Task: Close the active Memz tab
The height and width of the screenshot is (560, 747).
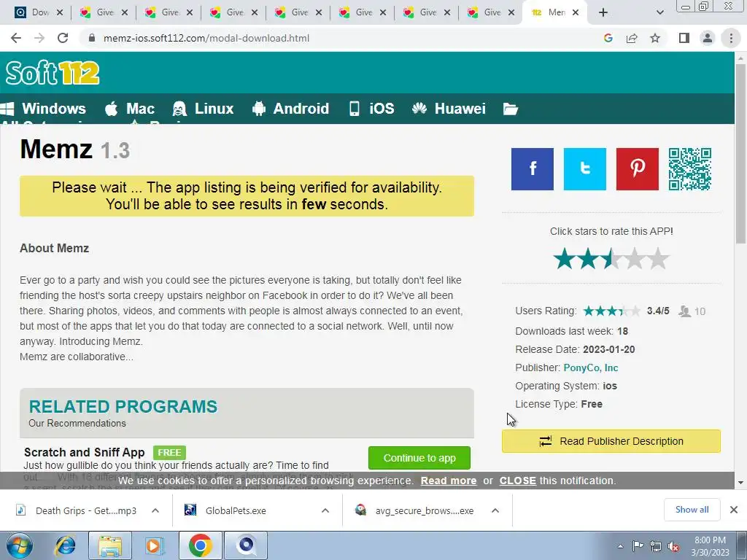Action: [x=576, y=12]
